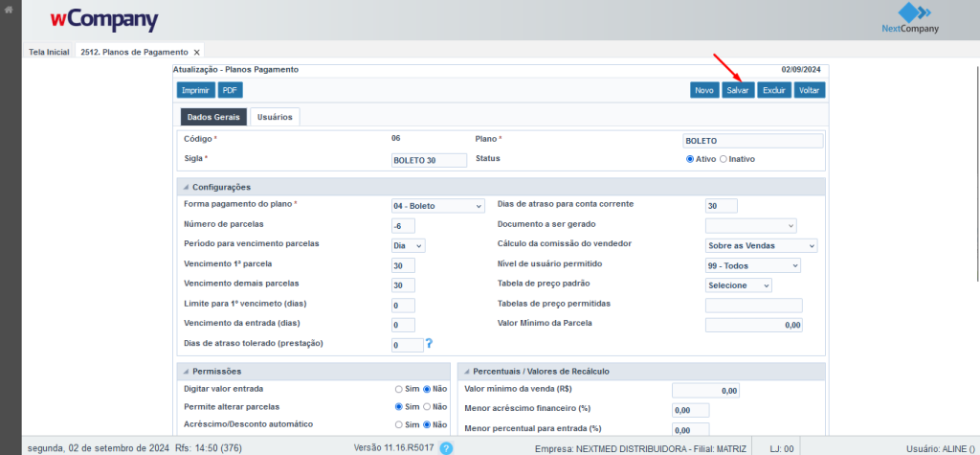Screen dimensions: 980x455
Task: Set Digitar valor entrada to Sim
Action: 399,389
